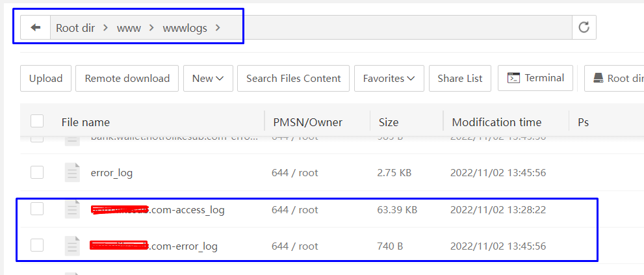Click the chevron after wwwlogs

click(x=218, y=28)
